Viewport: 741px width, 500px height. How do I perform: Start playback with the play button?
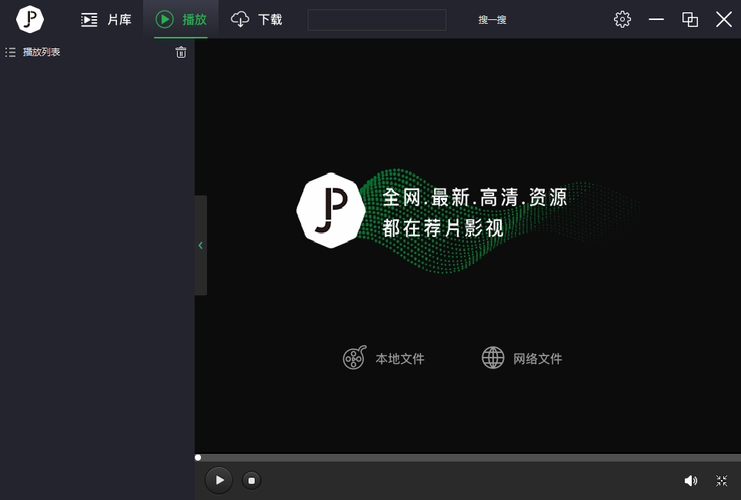click(x=219, y=480)
